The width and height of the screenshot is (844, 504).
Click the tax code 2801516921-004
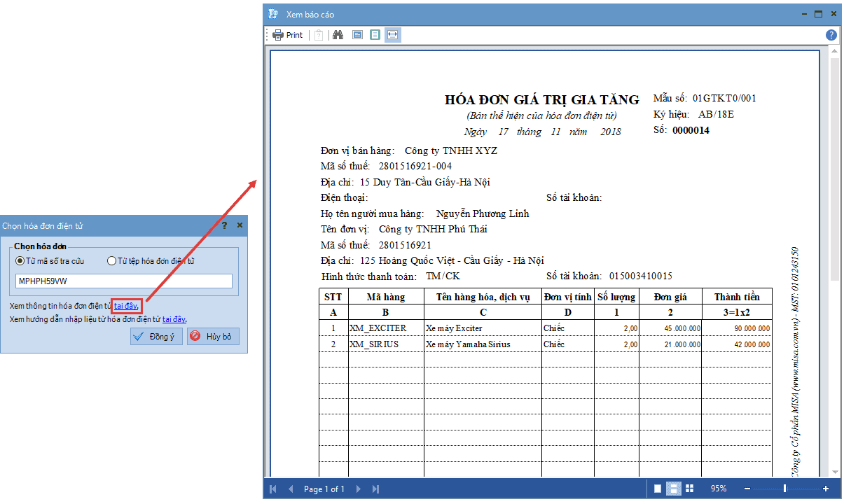[415, 166]
